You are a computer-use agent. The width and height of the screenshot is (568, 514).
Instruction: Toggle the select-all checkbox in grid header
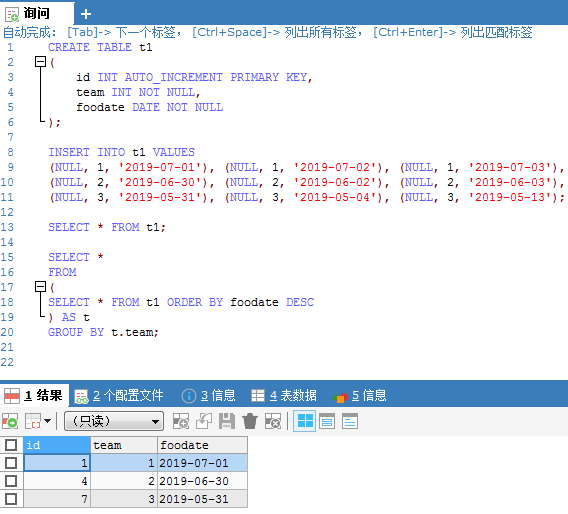(11, 445)
